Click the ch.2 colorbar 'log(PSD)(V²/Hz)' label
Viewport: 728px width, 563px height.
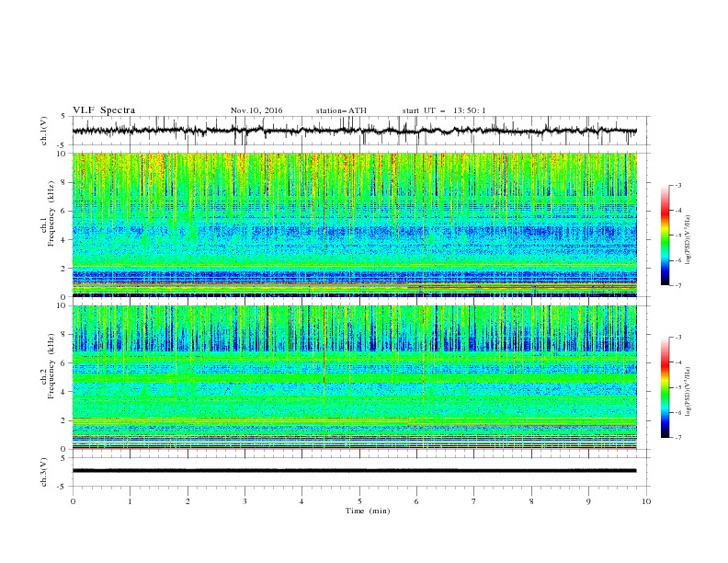click(688, 391)
